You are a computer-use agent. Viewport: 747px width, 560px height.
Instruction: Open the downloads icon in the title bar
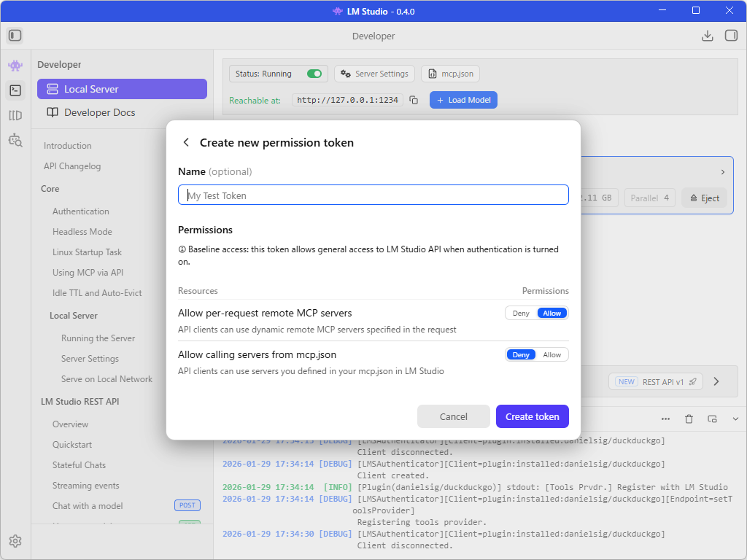pos(707,35)
